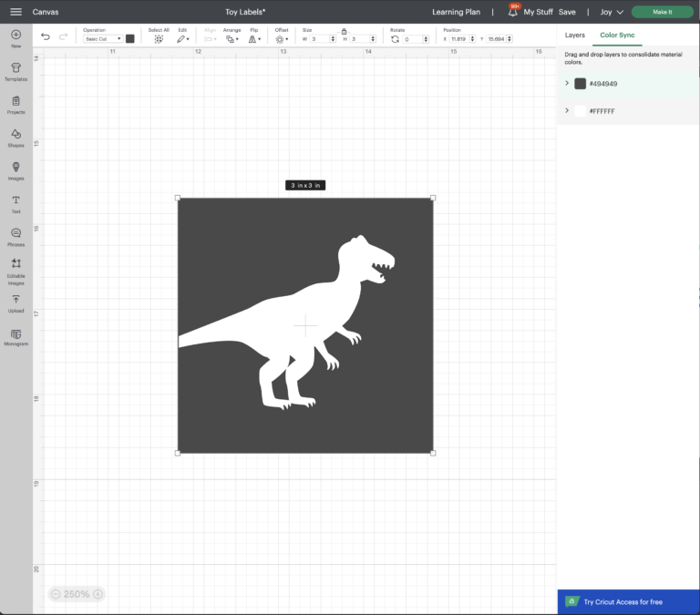700x615 pixels.
Task: Open the hamburger main menu
Action: [x=15, y=12]
